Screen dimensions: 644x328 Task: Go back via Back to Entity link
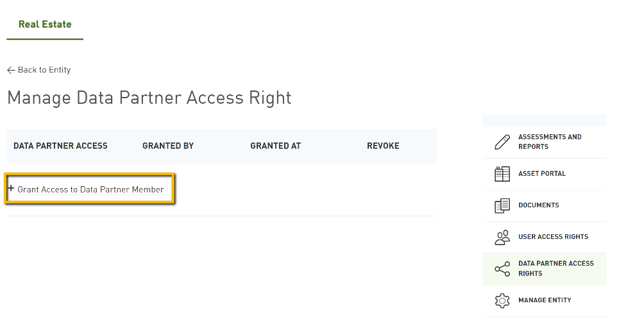coord(39,70)
